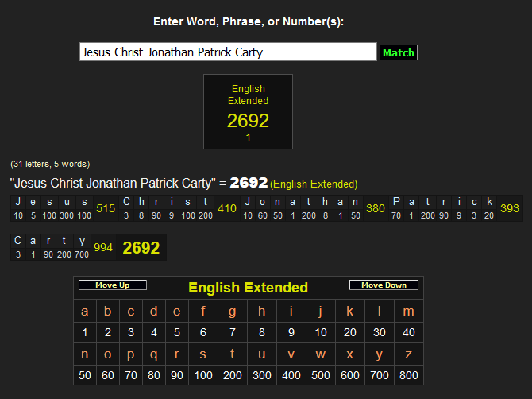Select letter 'z' in the cipher chart
The height and width of the screenshot is (399, 532).
[x=409, y=353]
